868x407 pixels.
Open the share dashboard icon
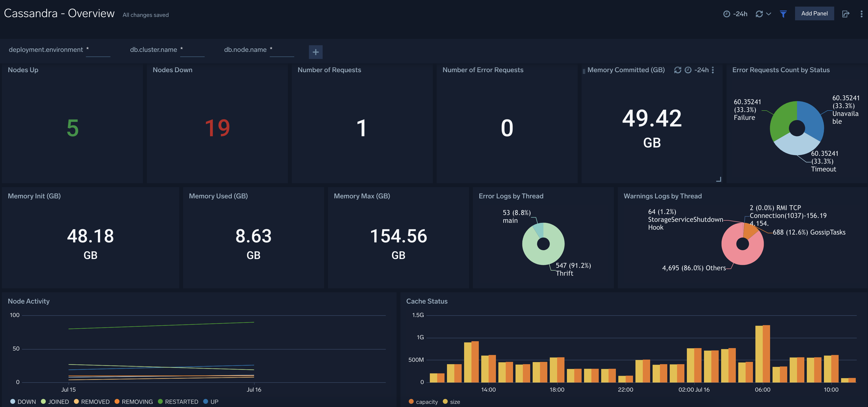(846, 14)
